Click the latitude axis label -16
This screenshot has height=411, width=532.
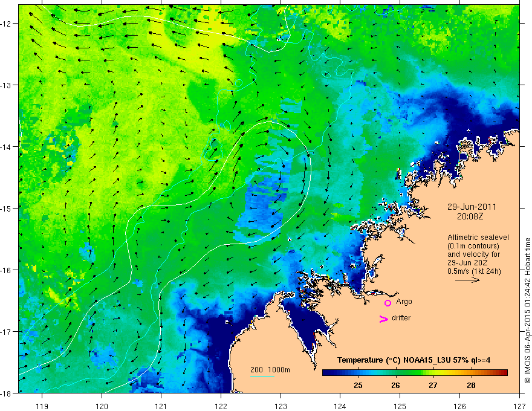click(x=6, y=270)
